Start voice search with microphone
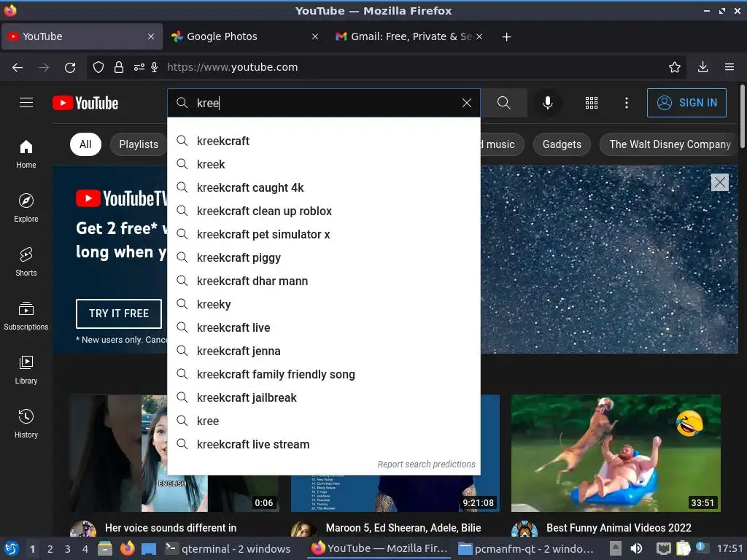This screenshot has width=747, height=560. click(x=548, y=103)
